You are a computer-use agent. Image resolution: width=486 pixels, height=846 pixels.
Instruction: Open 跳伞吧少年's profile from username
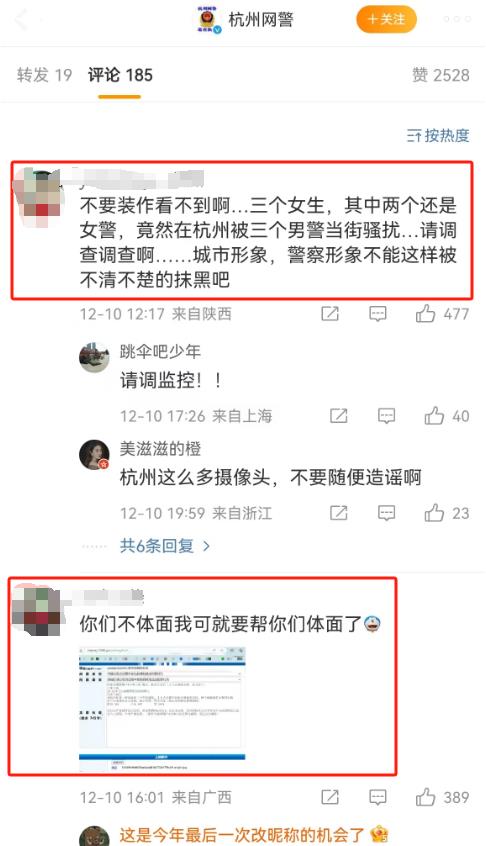click(x=160, y=352)
